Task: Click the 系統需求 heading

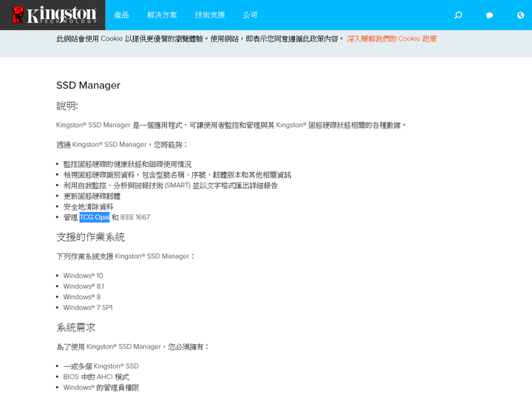Action: point(76,328)
